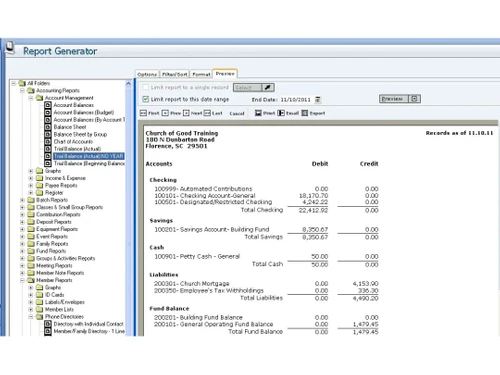Image resolution: width=500 pixels, height=375 pixels.
Task: Print the previewed report
Action: (x=265, y=113)
